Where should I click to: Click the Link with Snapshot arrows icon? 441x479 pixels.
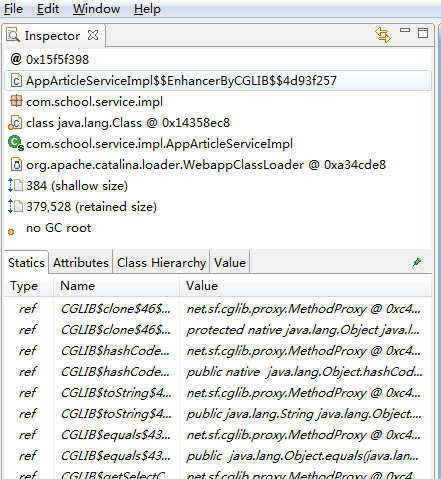383,35
